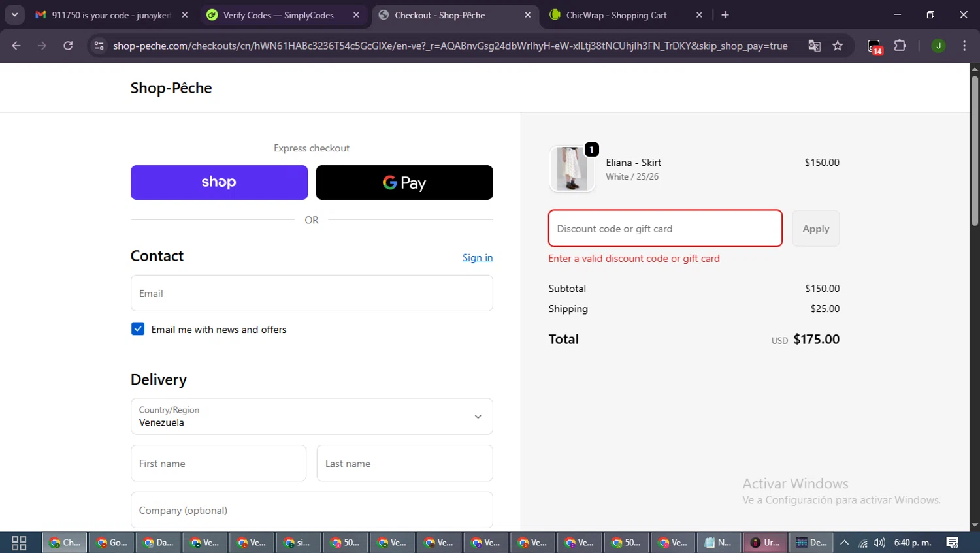Open the green J profile avatar
This screenshot has height=553, width=980.
point(938,46)
